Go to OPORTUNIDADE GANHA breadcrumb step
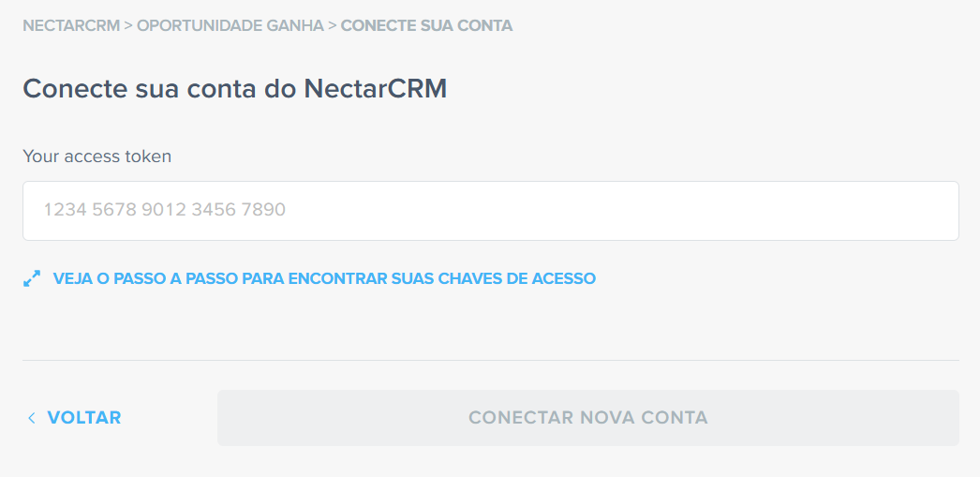 click(x=230, y=25)
